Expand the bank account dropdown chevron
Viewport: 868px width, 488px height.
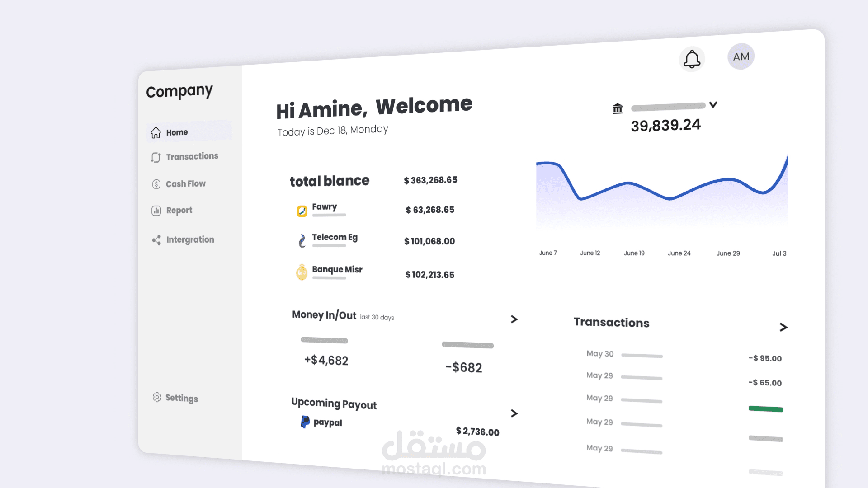point(713,105)
